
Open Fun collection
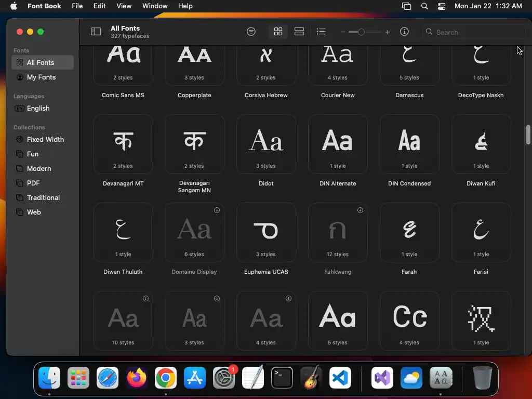point(43,154)
